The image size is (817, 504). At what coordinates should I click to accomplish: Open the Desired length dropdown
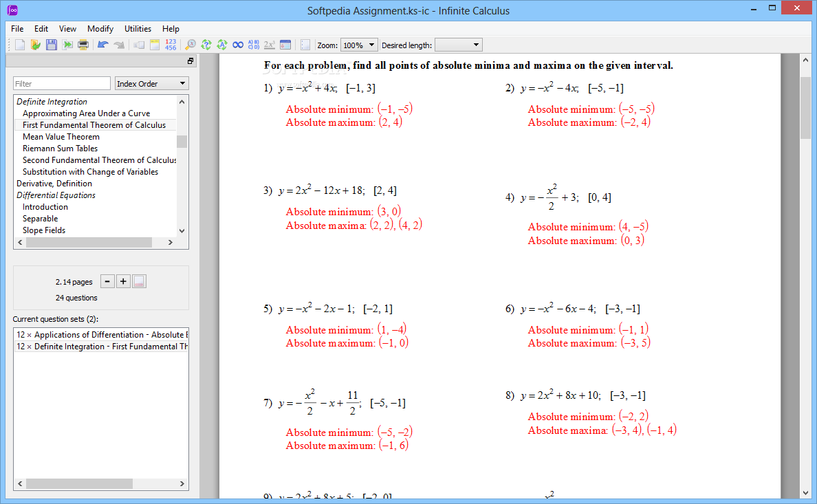(459, 45)
